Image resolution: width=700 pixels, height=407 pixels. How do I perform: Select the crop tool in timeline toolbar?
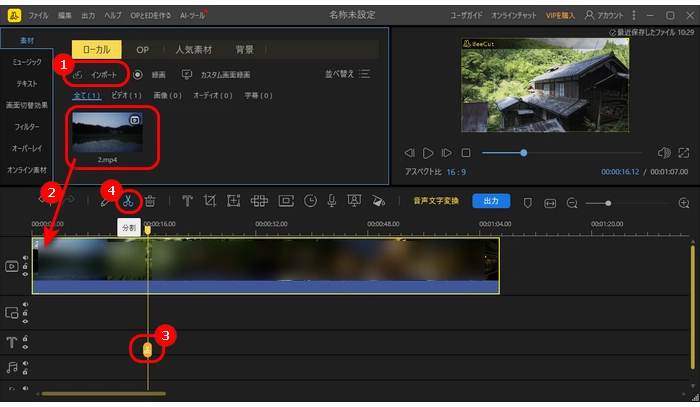[210, 201]
